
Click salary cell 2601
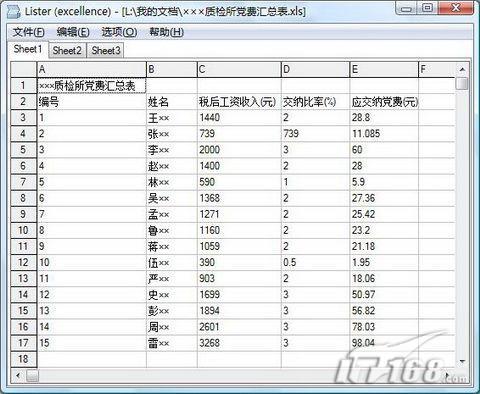239,327
